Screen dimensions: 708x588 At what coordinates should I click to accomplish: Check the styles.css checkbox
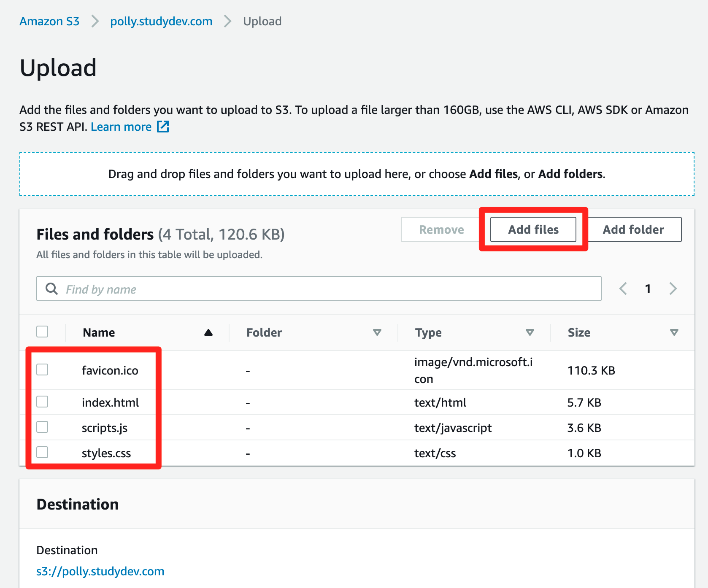point(42,452)
